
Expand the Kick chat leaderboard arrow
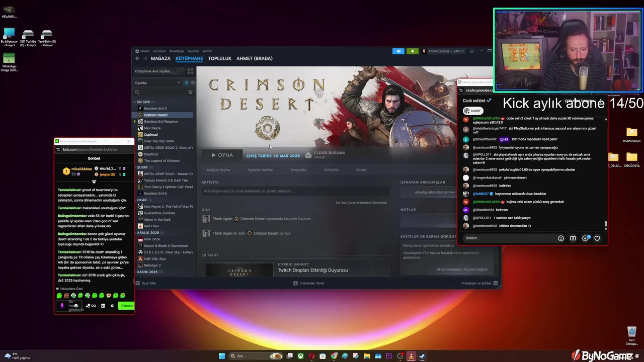(94, 182)
